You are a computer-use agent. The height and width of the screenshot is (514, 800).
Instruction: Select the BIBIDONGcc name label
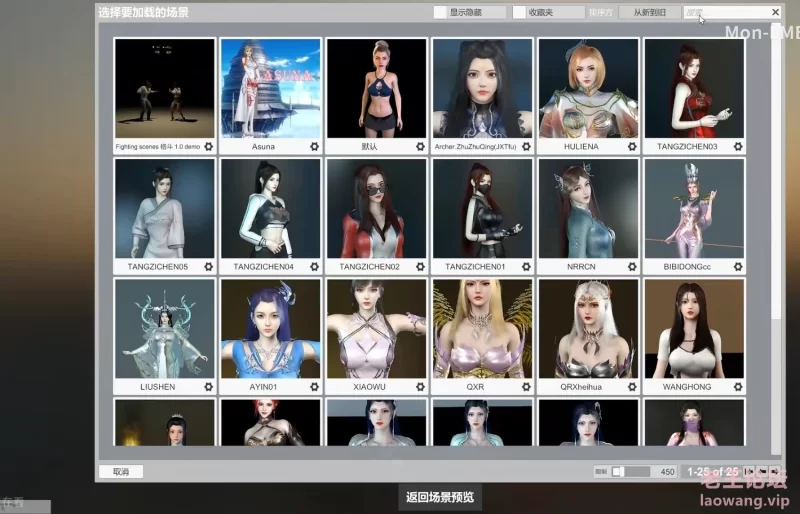click(x=687, y=266)
